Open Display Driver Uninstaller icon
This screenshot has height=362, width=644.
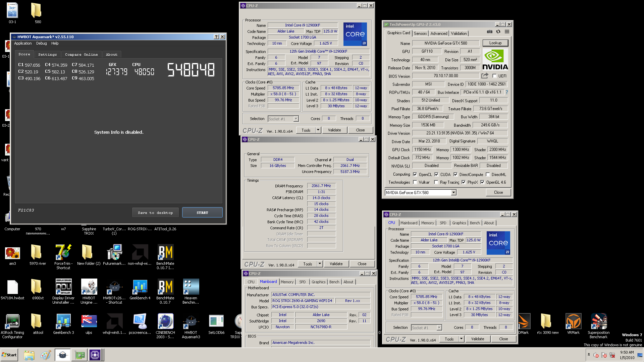pos(63,287)
